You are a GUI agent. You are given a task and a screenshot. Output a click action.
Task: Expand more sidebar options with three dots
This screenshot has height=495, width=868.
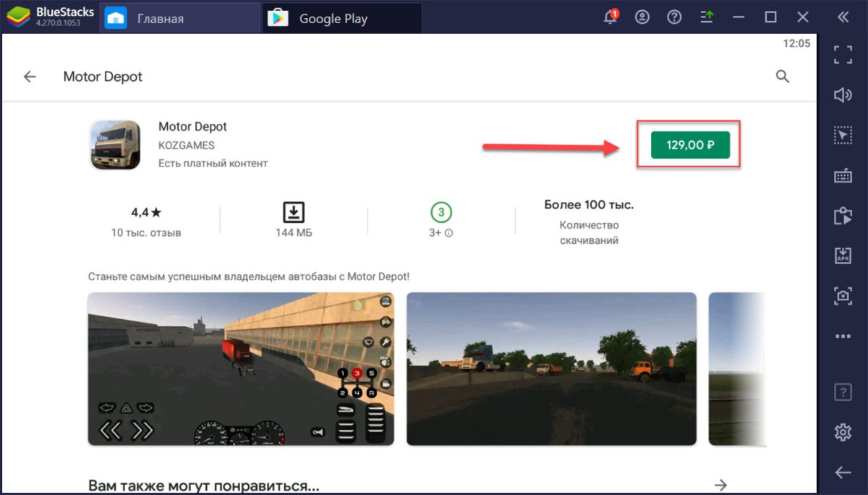(843, 336)
